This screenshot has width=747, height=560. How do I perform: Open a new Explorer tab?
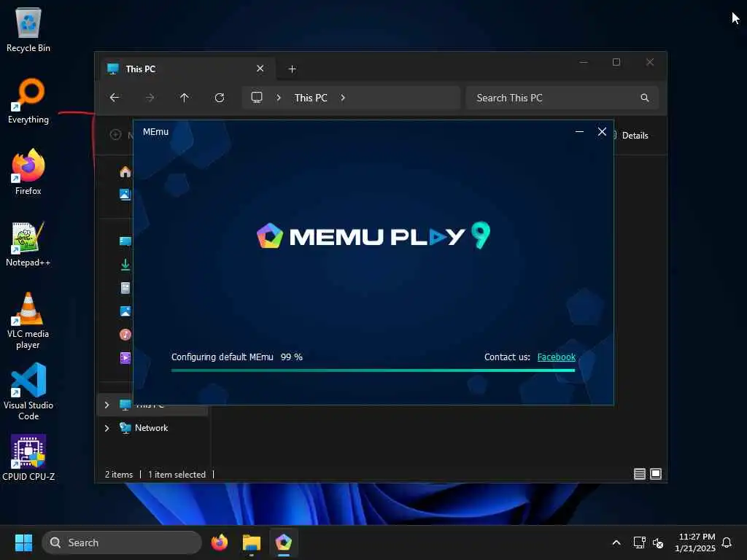pyautogui.click(x=292, y=69)
